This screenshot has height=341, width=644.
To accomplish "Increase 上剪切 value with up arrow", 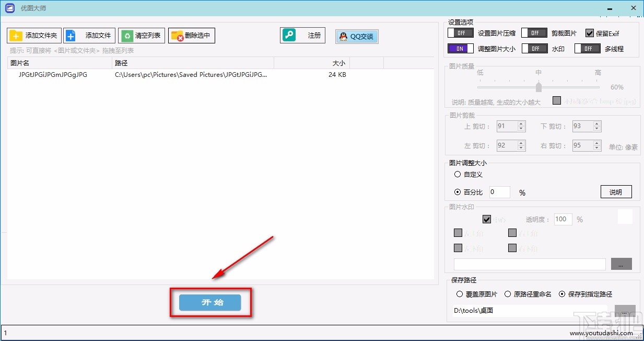I will [x=520, y=123].
